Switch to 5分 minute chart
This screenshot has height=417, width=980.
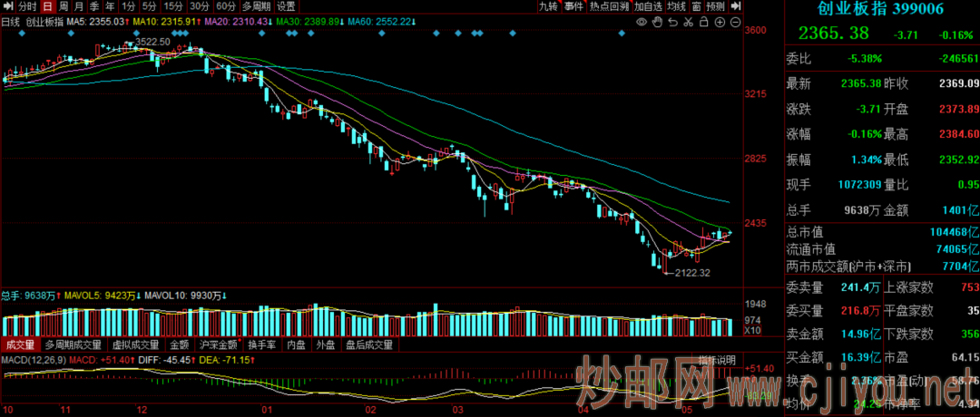tap(150, 7)
